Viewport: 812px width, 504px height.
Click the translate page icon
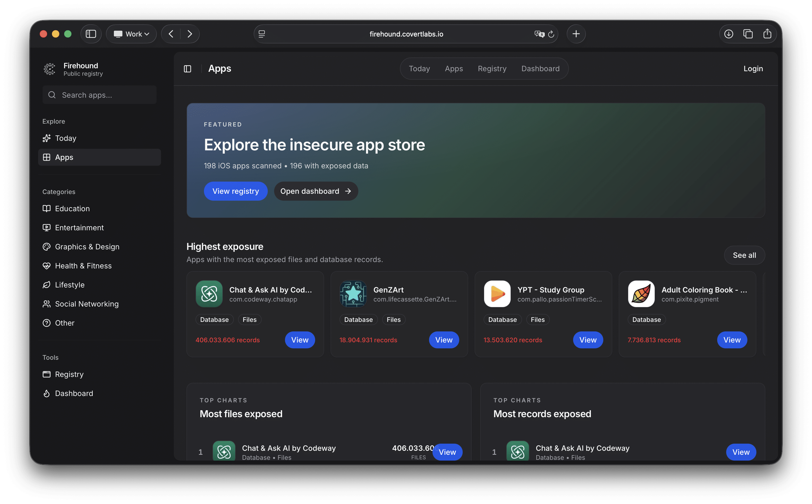[539, 34]
